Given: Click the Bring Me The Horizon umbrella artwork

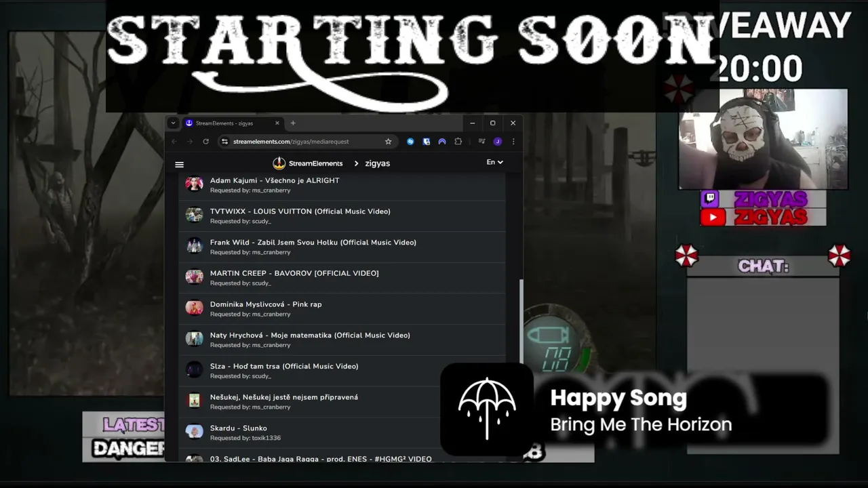Looking at the screenshot, I should tap(487, 409).
